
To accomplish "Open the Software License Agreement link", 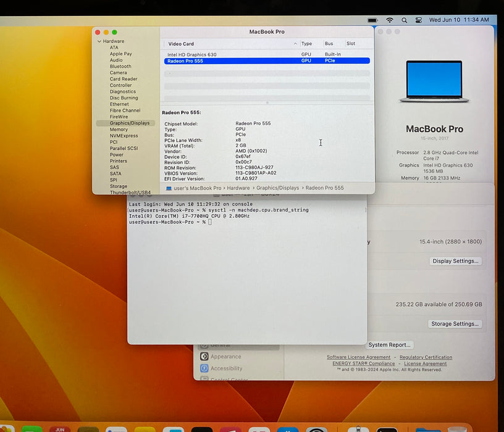I will (358, 357).
